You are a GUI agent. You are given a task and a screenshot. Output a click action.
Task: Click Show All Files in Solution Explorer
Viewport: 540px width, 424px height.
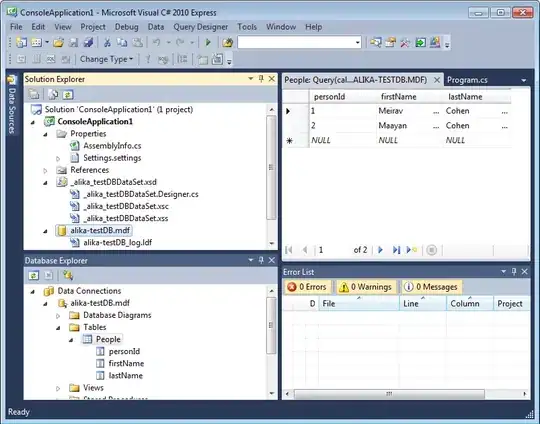coord(53,94)
